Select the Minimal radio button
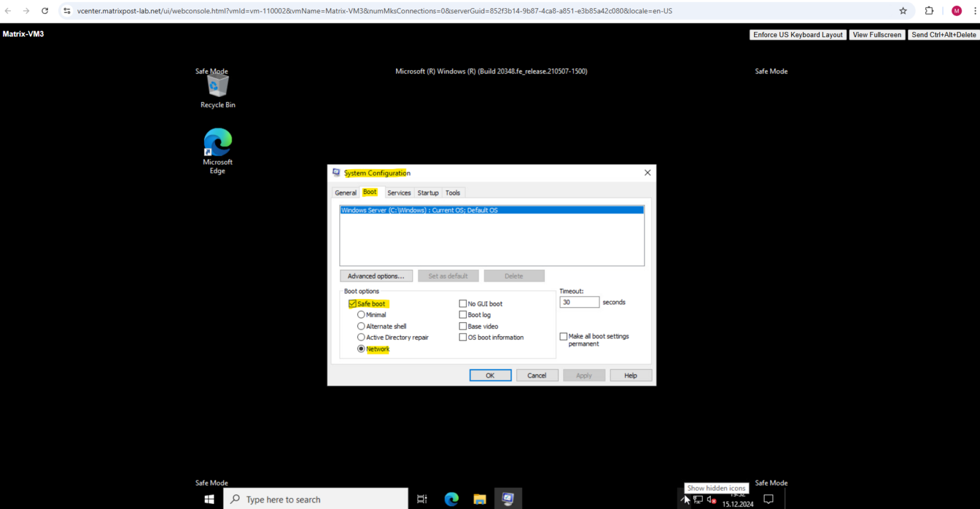Viewport: 980px width, 509px height. coord(361,314)
